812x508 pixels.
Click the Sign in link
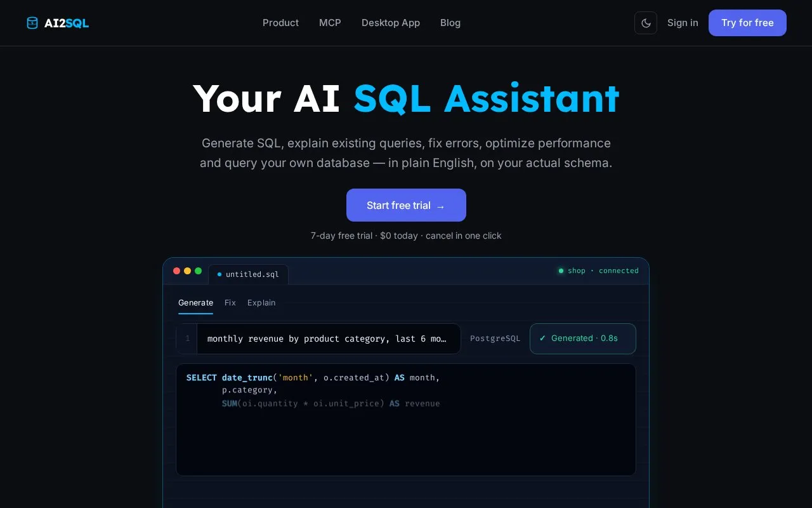683,23
